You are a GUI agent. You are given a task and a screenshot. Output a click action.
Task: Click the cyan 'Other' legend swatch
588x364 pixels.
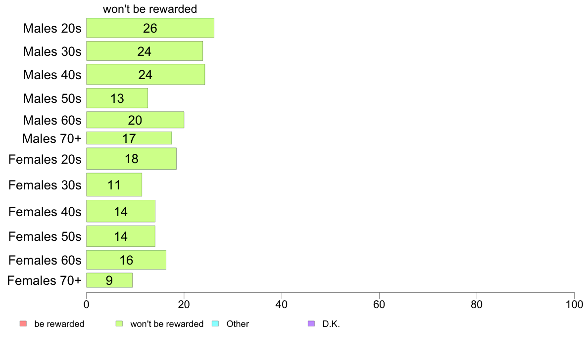click(x=215, y=323)
